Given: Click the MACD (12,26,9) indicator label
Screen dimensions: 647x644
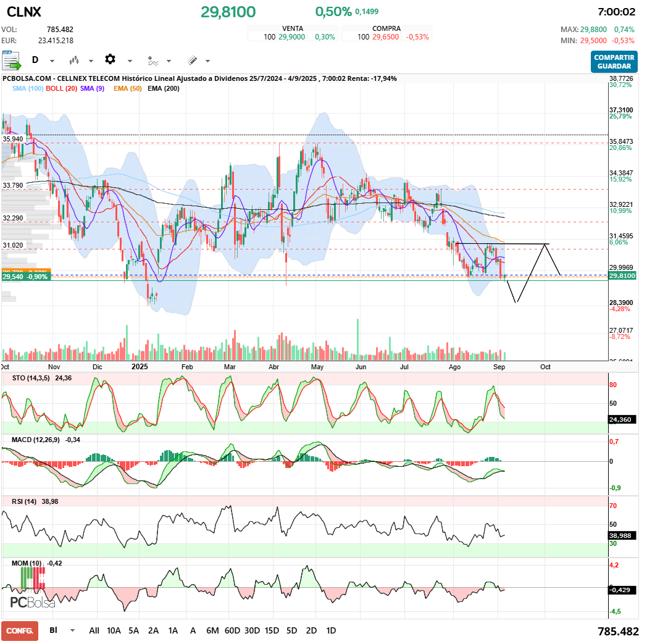Looking at the screenshot, I should 35,440.
